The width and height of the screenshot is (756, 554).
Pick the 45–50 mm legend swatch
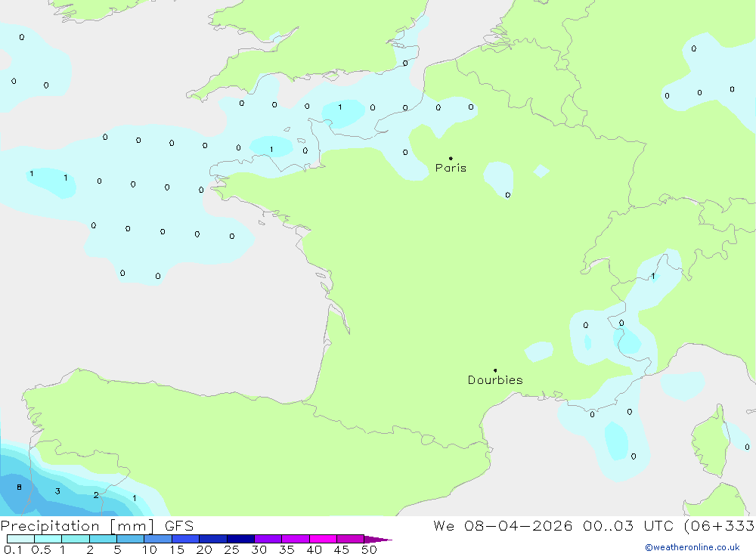tap(350, 539)
